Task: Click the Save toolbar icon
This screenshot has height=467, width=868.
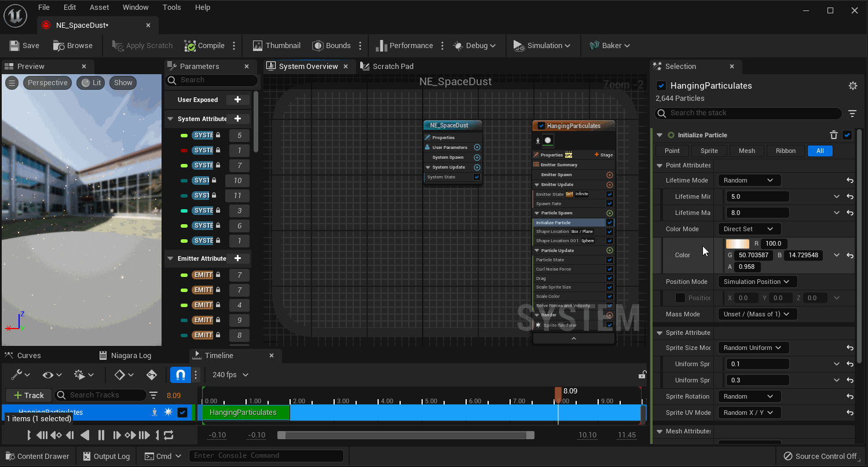Action: point(14,46)
